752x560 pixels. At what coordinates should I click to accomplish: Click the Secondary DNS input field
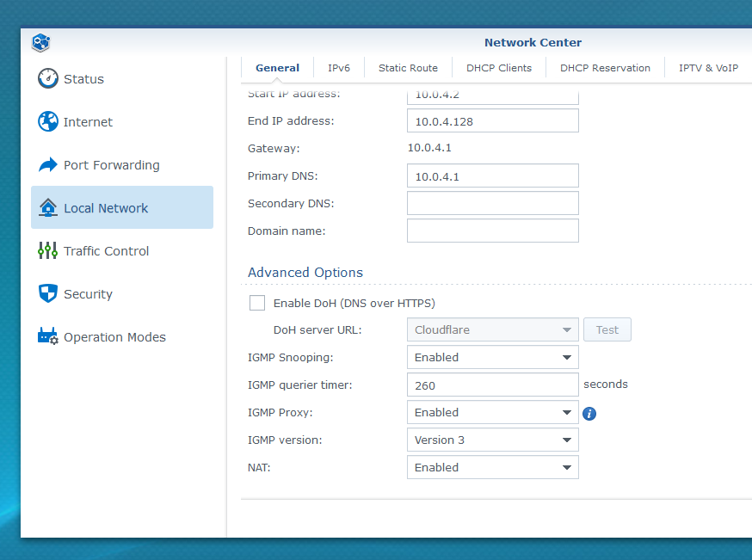click(x=492, y=204)
